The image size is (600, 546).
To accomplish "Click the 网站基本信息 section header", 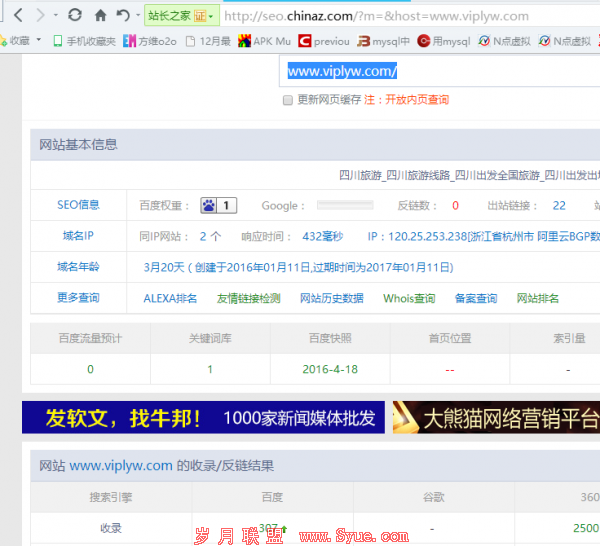I will pos(78,144).
